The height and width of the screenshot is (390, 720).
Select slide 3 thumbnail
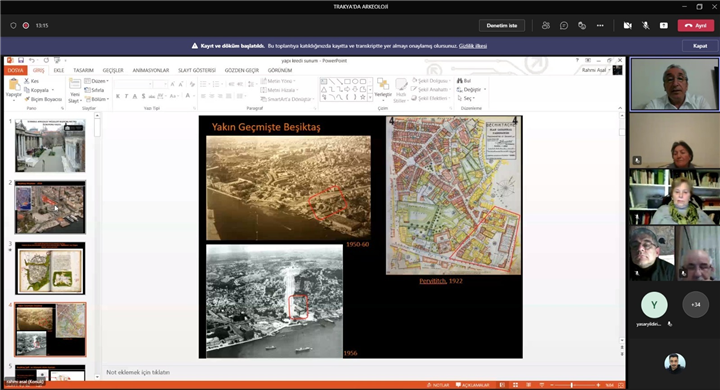click(x=50, y=268)
